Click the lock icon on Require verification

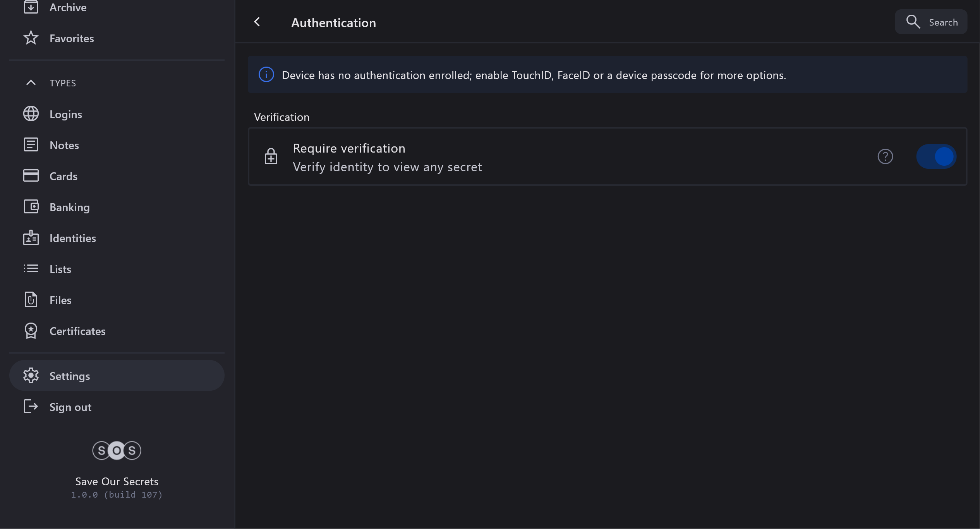pyautogui.click(x=271, y=156)
